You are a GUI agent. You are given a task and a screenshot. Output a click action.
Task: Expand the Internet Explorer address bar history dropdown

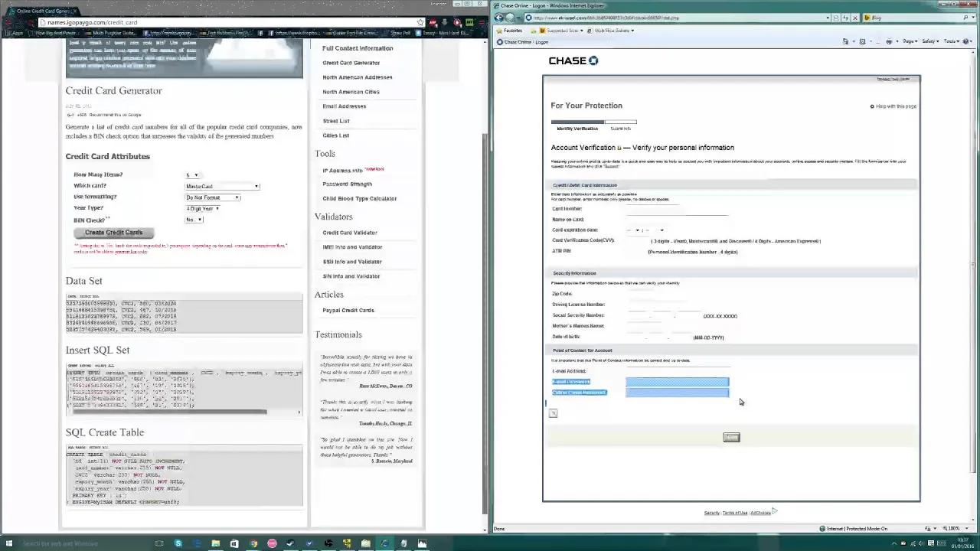[x=828, y=18]
